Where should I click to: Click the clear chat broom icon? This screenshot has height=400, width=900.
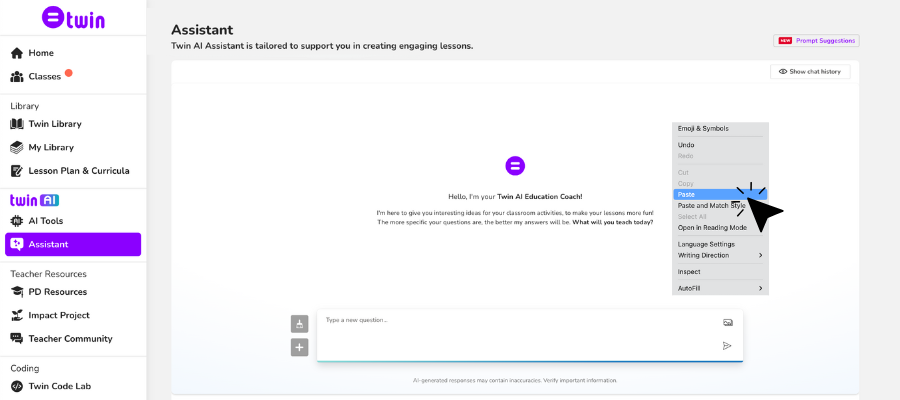click(299, 323)
